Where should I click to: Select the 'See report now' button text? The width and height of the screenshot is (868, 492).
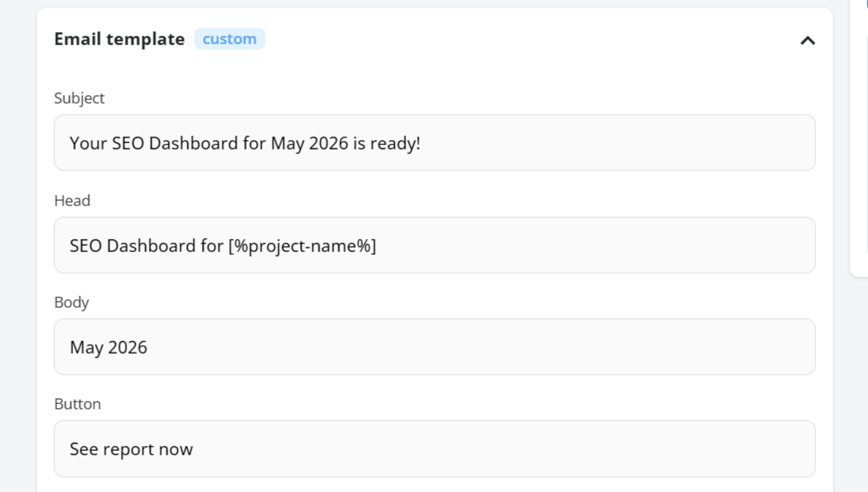(131, 449)
